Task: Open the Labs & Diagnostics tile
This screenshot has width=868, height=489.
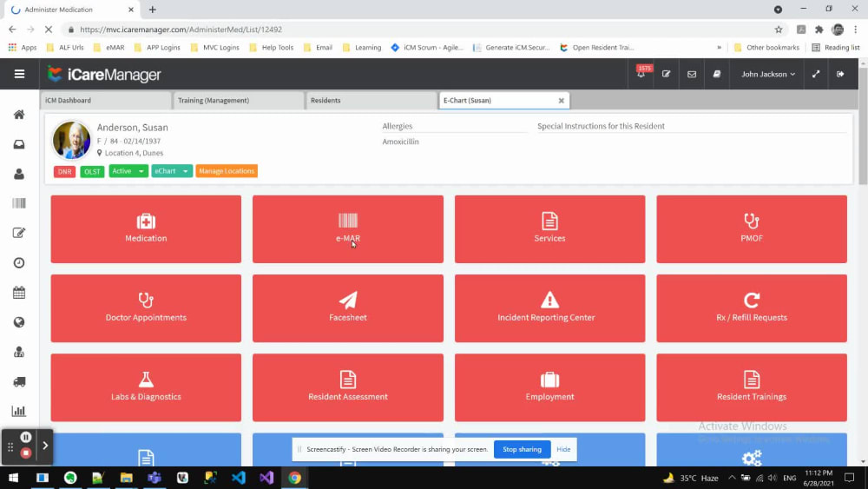Action: click(146, 387)
